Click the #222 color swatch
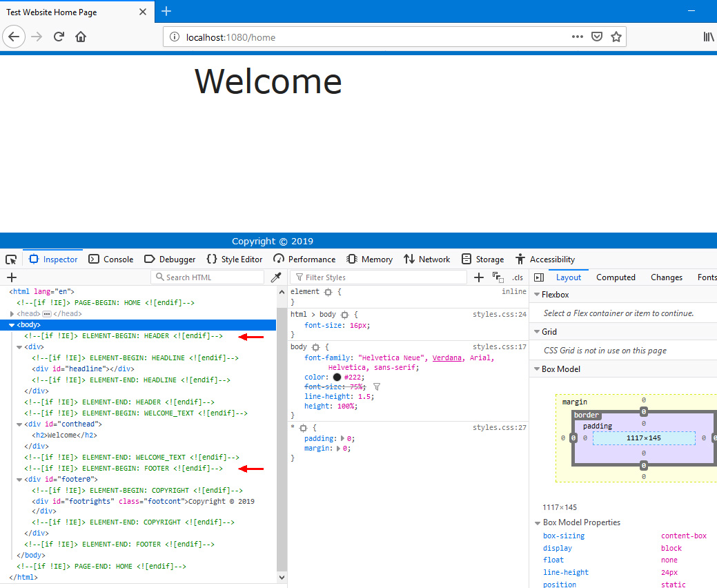 [337, 378]
